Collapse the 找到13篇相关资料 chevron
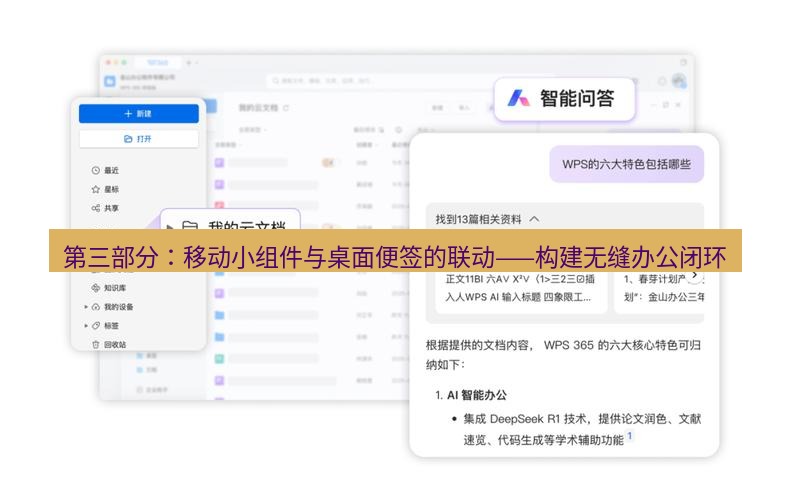 pos(535,219)
